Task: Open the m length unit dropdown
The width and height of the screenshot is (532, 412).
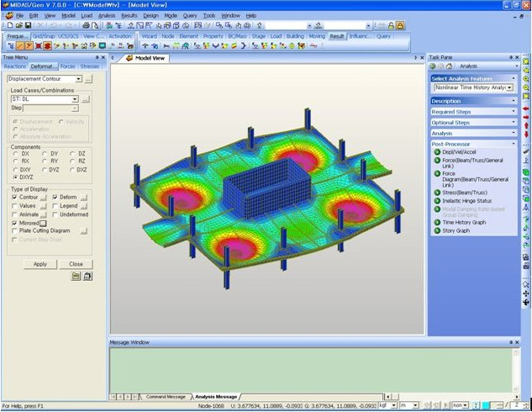Action: pos(415,405)
